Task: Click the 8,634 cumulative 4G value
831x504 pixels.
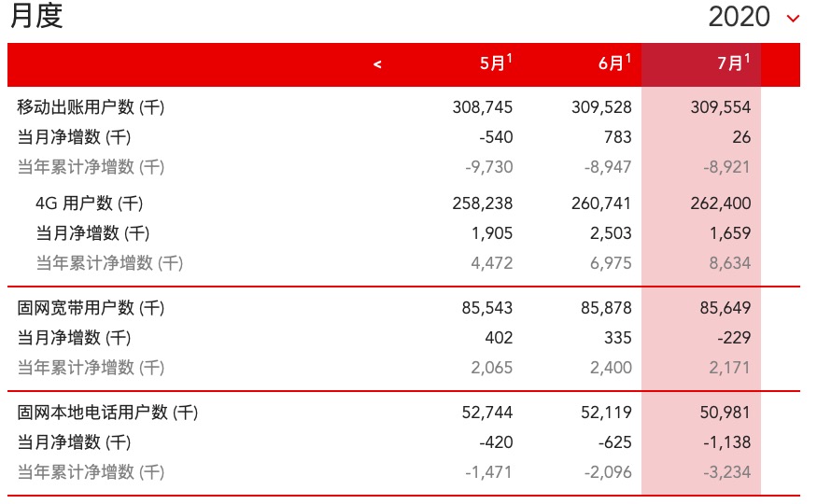Action: coord(729,263)
